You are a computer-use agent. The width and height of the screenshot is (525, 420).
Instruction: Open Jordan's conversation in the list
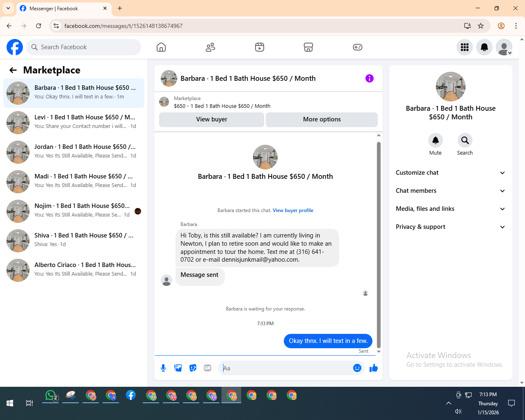[x=74, y=152]
